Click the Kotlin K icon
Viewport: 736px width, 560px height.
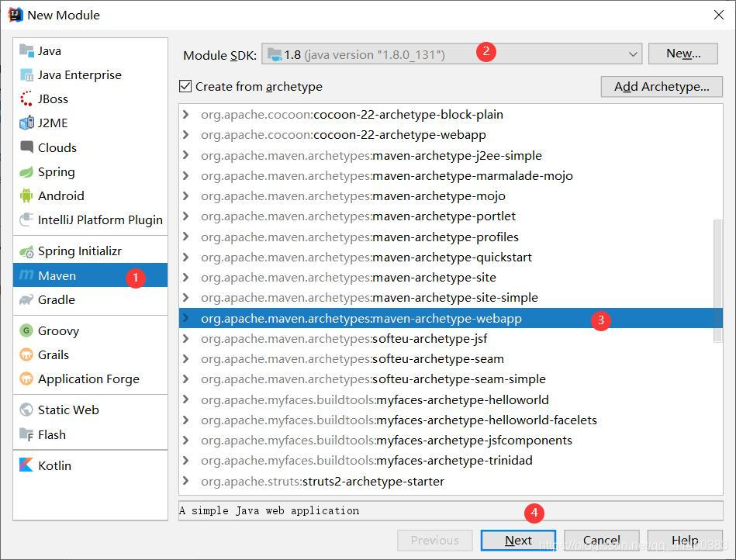(x=26, y=465)
